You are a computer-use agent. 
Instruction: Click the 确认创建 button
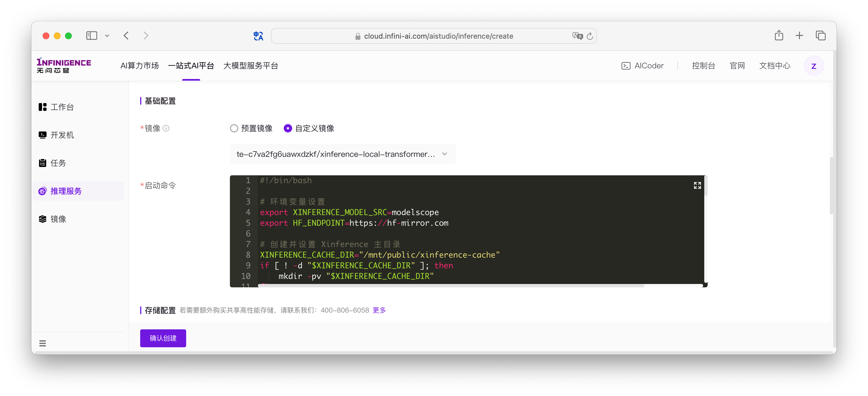click(x=163, y=338)
